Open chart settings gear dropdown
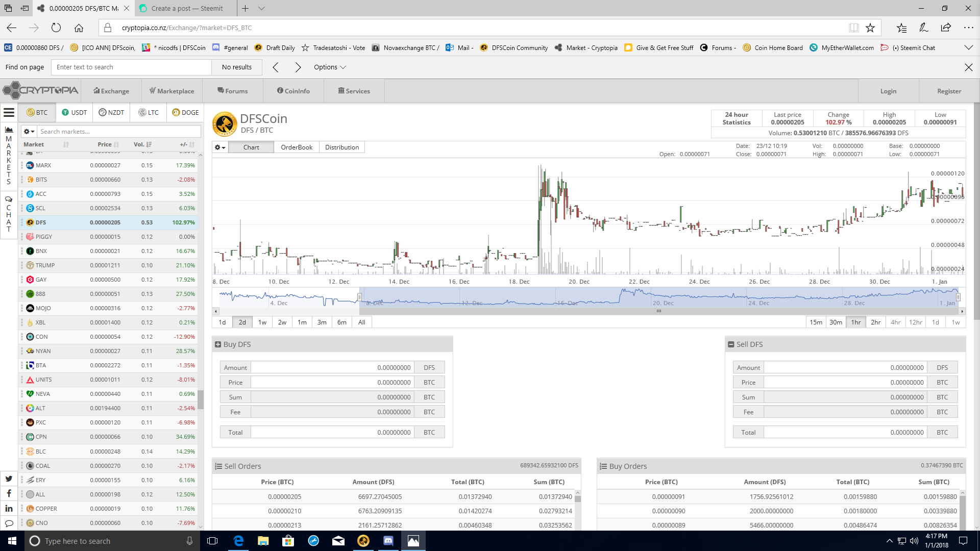 click(x=220, y=147)
